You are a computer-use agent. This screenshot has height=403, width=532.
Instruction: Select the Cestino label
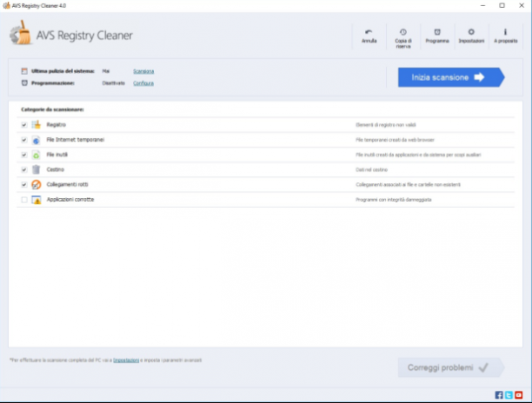56,169
